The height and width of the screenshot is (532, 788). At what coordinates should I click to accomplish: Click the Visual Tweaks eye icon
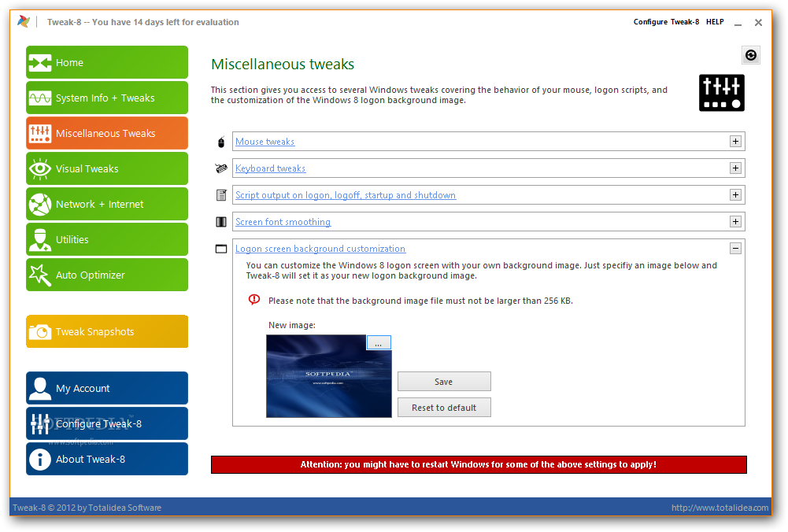(x=39, y=168)
